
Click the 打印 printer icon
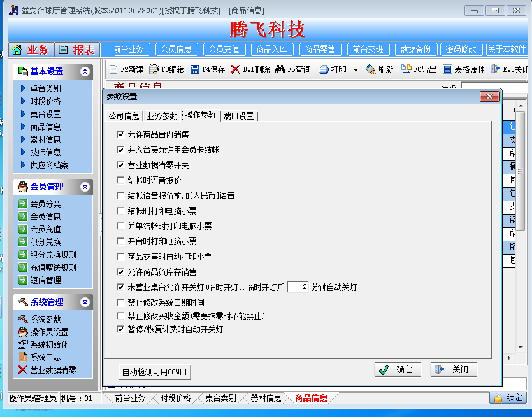323,69
